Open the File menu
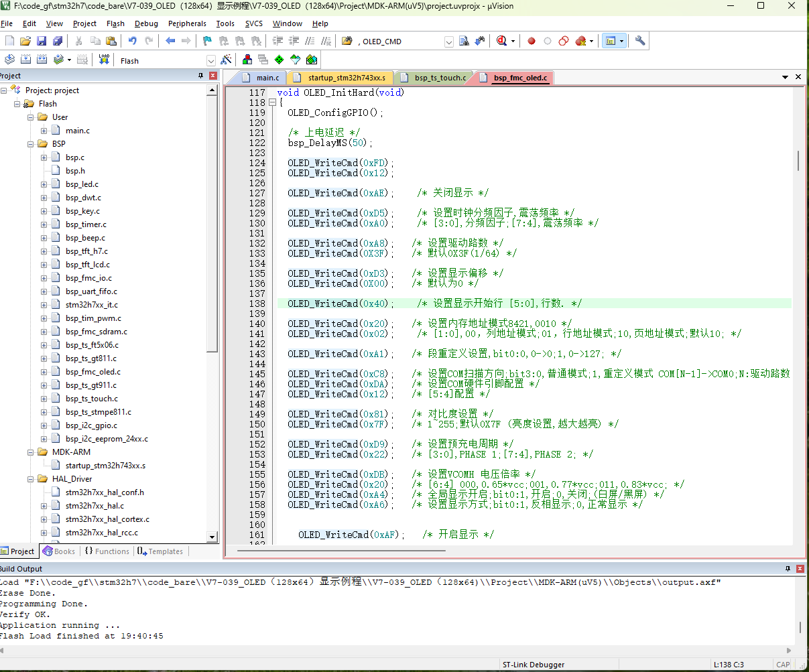809x672 pixels. (7, 23)
